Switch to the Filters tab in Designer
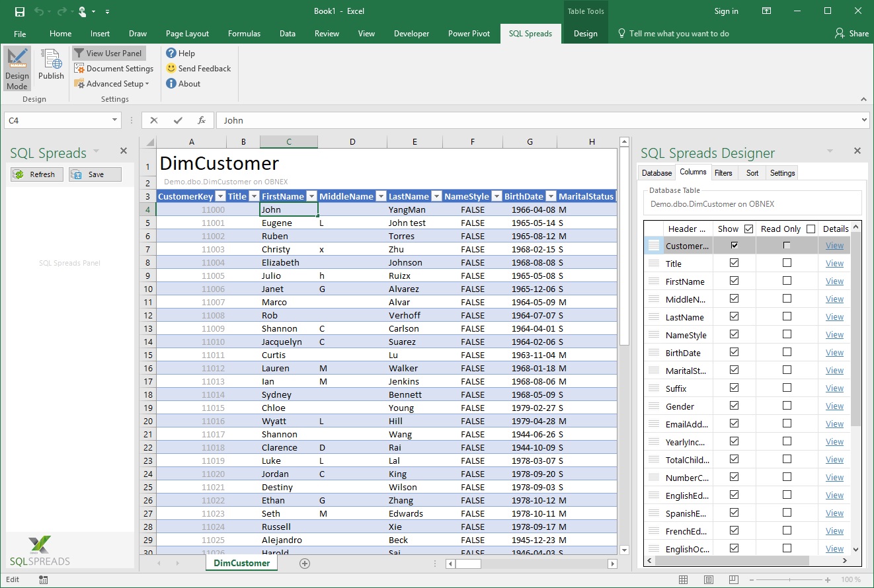The width and height of the screenshot is (874, 588). click(723, 173)
